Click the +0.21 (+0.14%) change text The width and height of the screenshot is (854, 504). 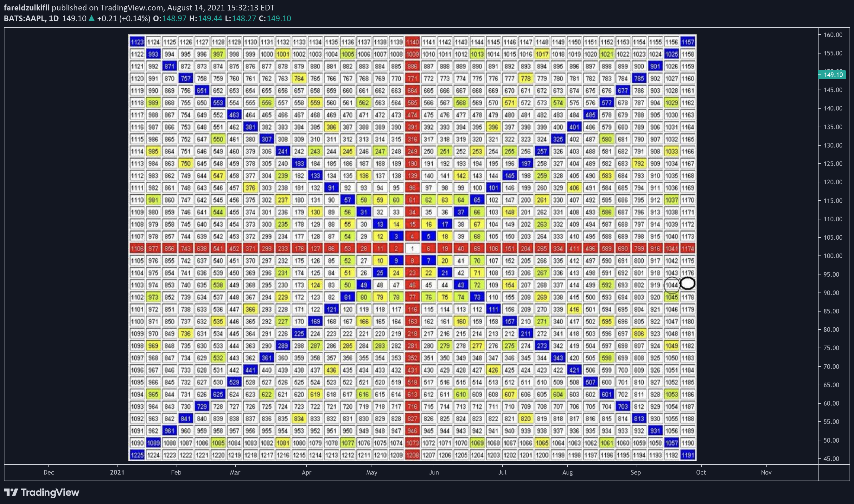coord(124,18)
